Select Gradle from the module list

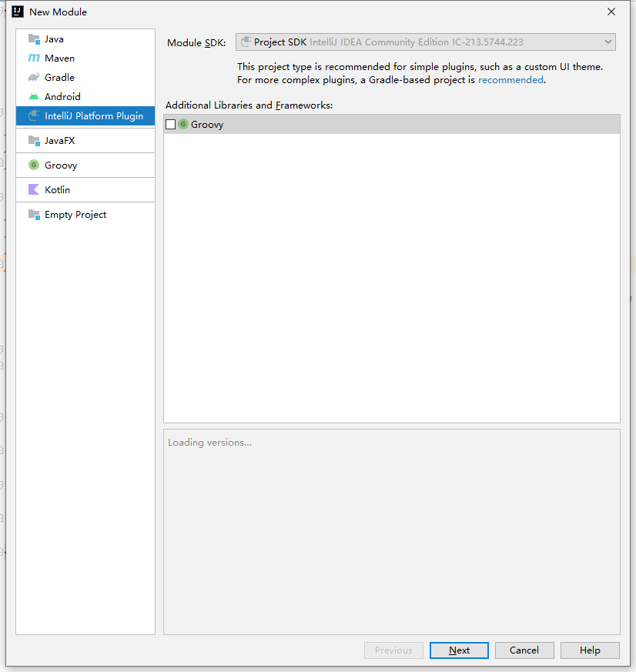pos(85,77)
